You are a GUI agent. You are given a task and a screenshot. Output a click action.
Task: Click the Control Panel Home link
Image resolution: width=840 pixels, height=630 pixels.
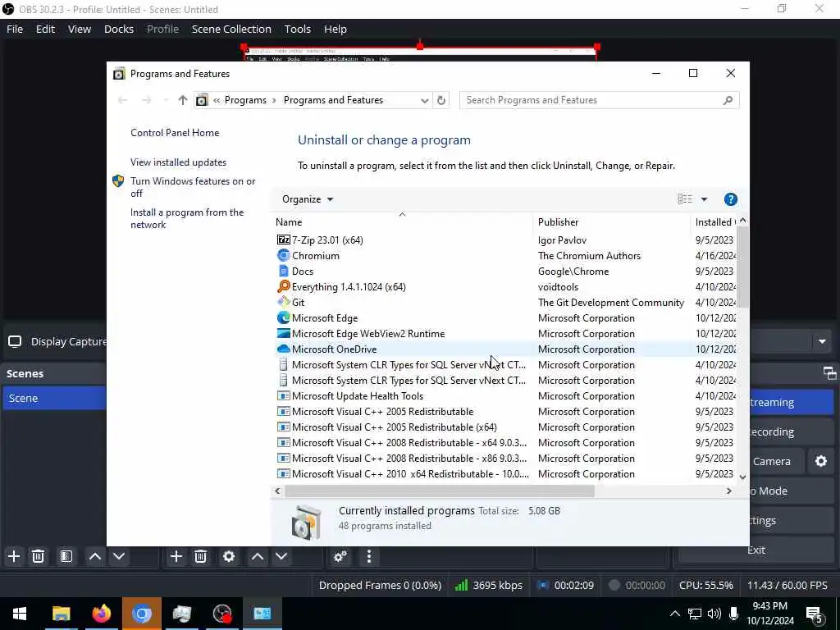click(x=175, y=133)
